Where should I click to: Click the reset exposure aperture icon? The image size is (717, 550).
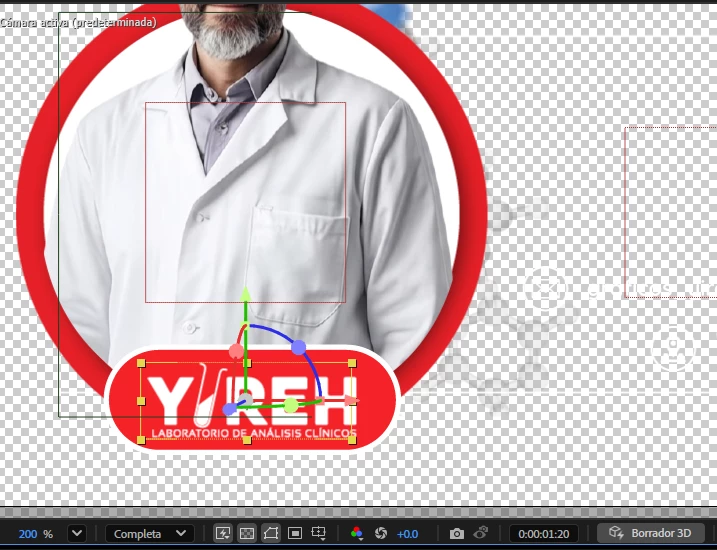(380, 533)
